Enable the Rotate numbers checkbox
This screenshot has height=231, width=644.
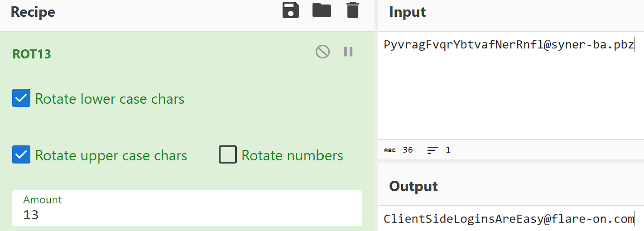(227, 155)
